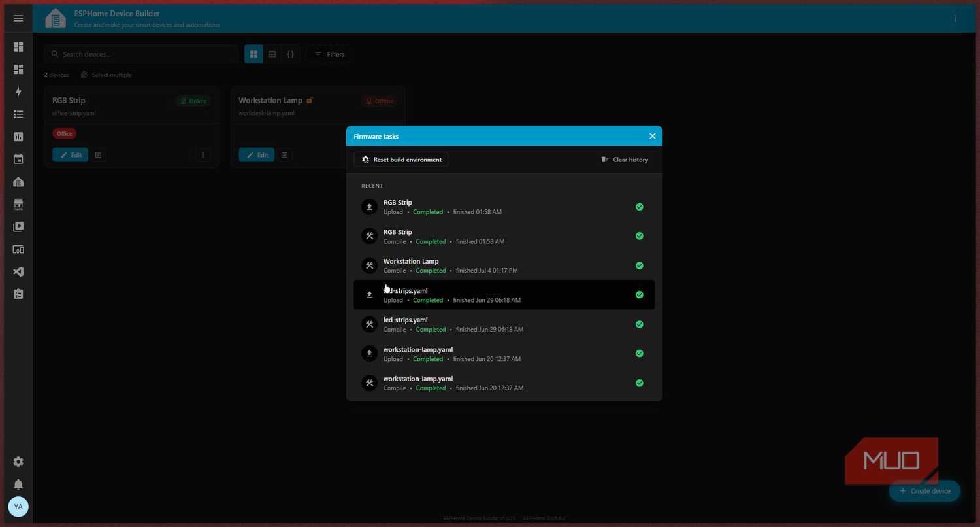This screenshot has height=527, width=980.
Task: Click the Workstation Lamp card title
Action: tap(270, 101)
